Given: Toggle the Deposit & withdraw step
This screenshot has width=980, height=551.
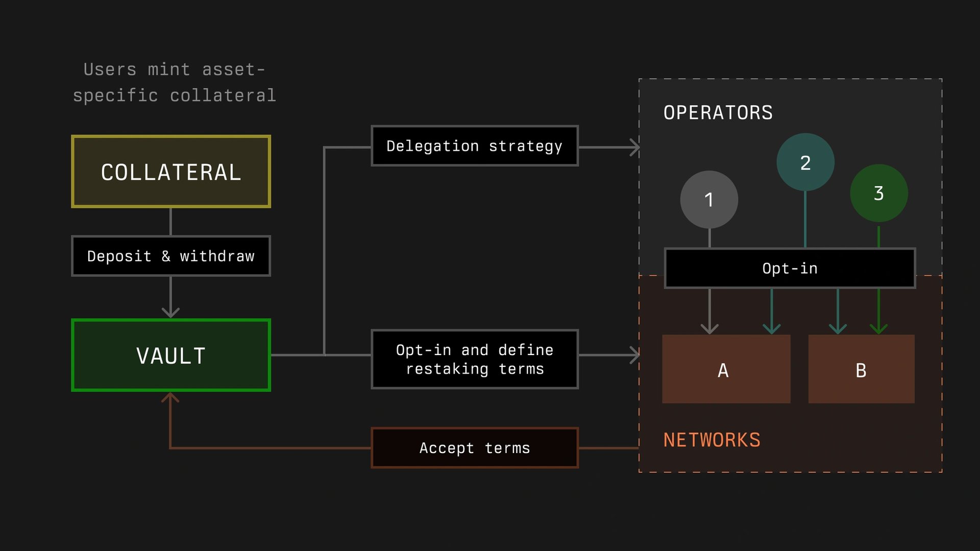Looking at the screenshot, I should [170, 256].
